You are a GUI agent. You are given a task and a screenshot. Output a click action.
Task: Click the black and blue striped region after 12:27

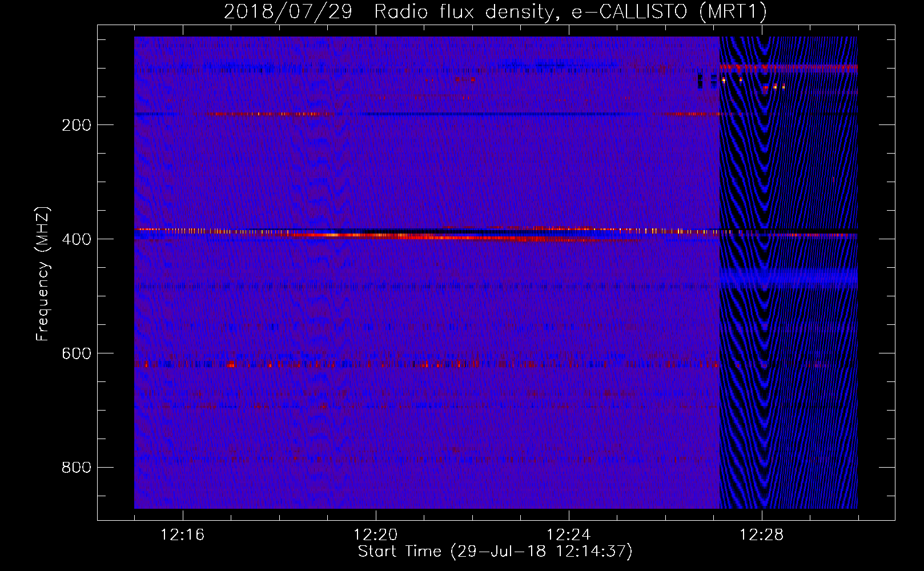tap(789, 272)
